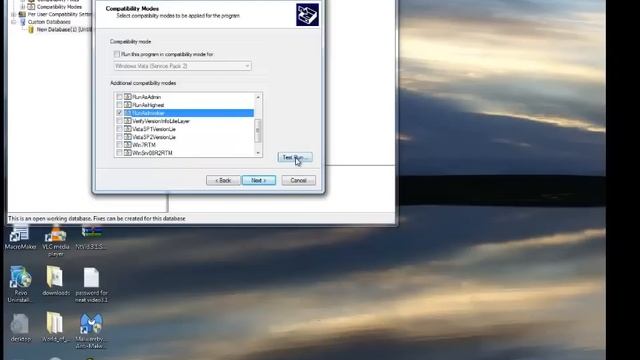Select the Revo Uninstaller desktop shortcut
This screenshot has height=360, width=640.
(x=20, y=284)
